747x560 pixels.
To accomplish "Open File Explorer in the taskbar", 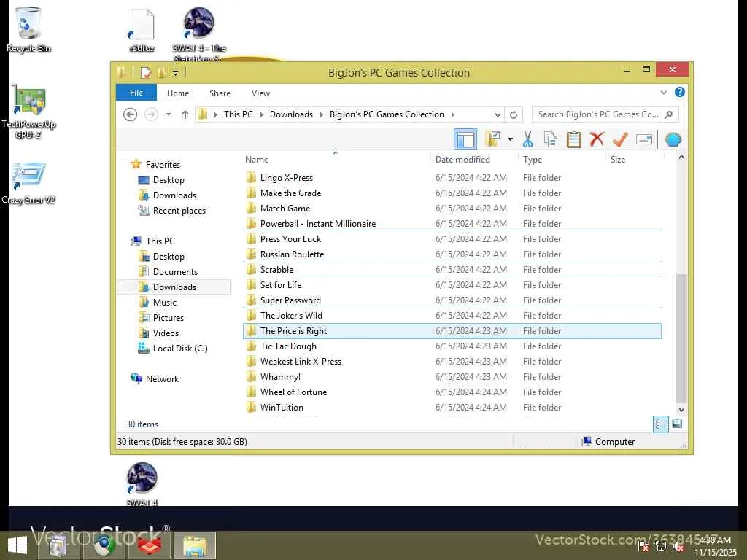I will (x=195, y=545).
